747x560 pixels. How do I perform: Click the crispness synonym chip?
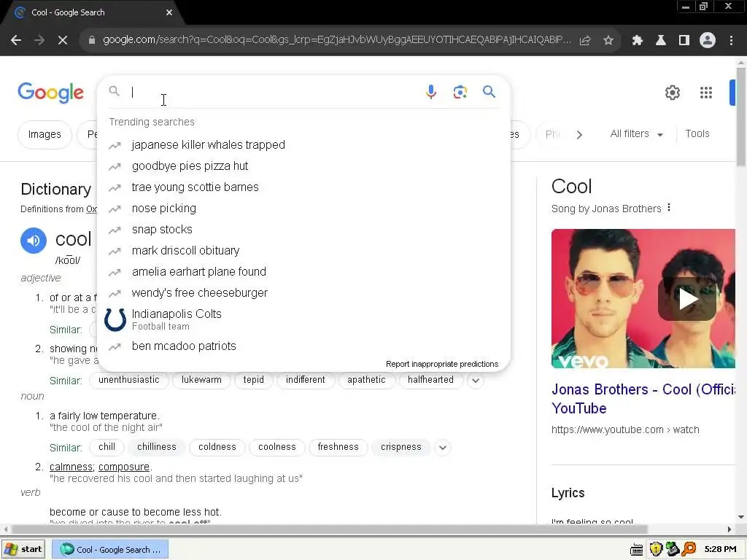click(401, 447)
